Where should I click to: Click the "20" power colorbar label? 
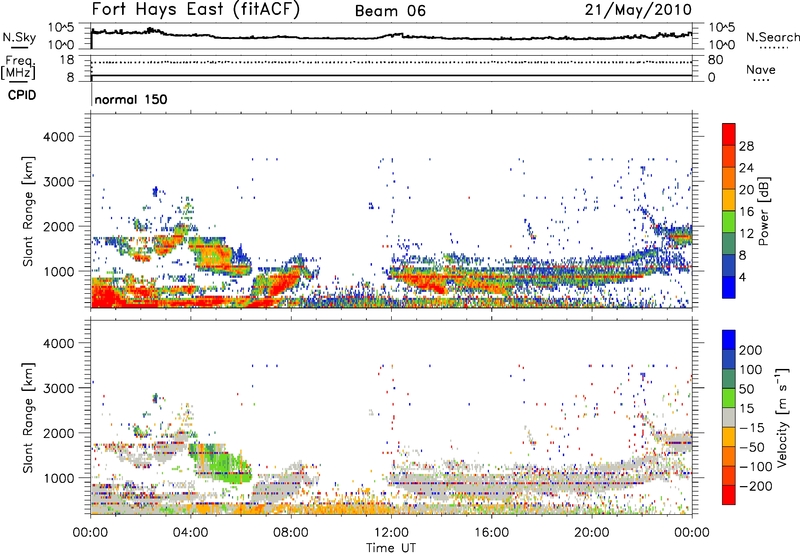coord(746,190)
